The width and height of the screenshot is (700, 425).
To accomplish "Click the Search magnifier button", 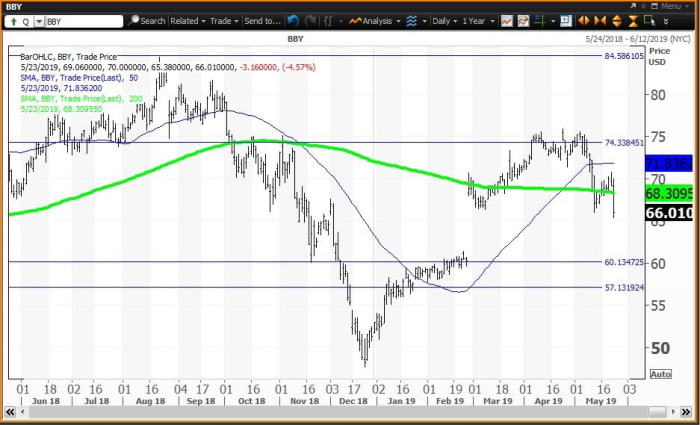I will click(147, 21).
